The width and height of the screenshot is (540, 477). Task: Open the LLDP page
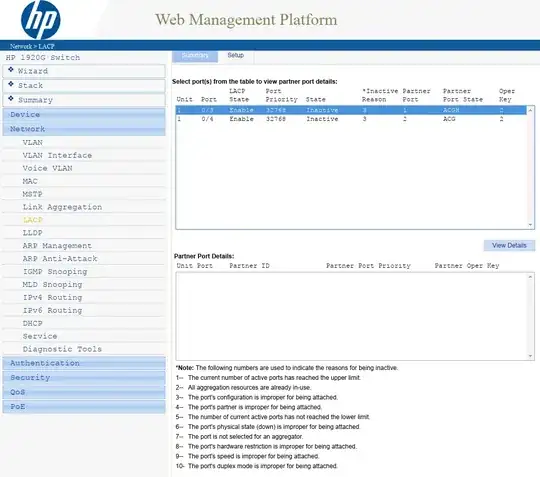32,233
